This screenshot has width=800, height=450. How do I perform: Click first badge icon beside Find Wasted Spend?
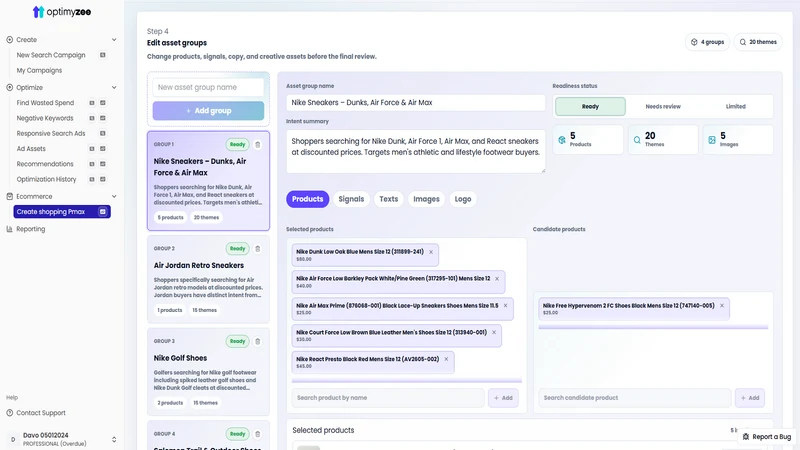pos(92,103)
